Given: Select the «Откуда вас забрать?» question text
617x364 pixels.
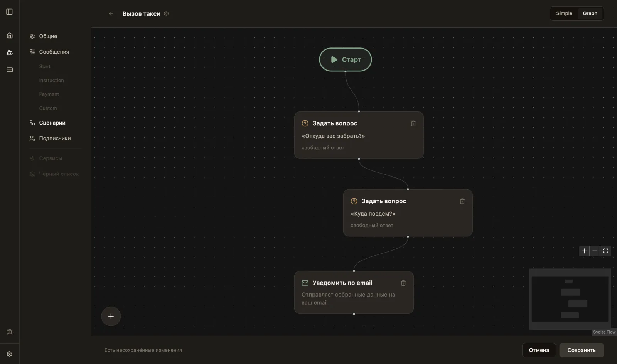Looking at the screenshot, I should (x=333, y=136).
